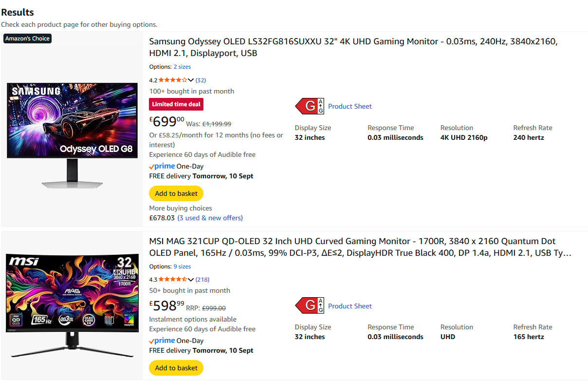Click the Amazon's Choice badge
Image resolution: width=588 pixels, height=381 pixels.
pos(27,38)
